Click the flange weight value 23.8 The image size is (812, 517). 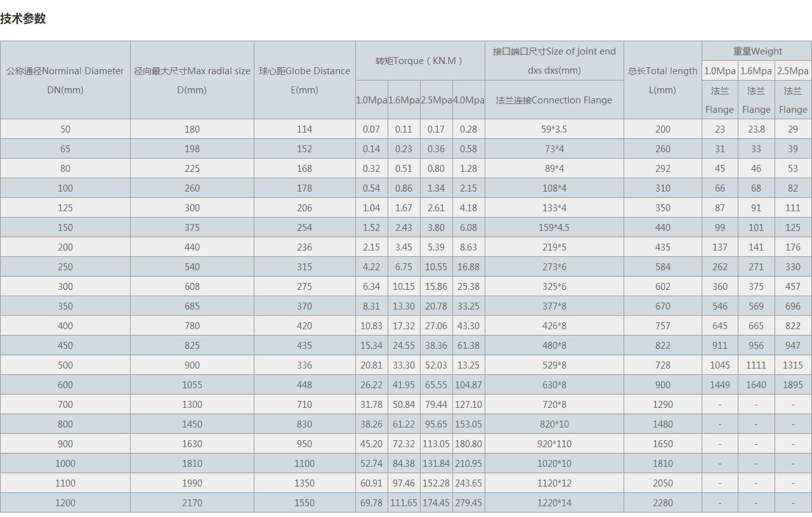pyautogui.click(x=756, y=129)
